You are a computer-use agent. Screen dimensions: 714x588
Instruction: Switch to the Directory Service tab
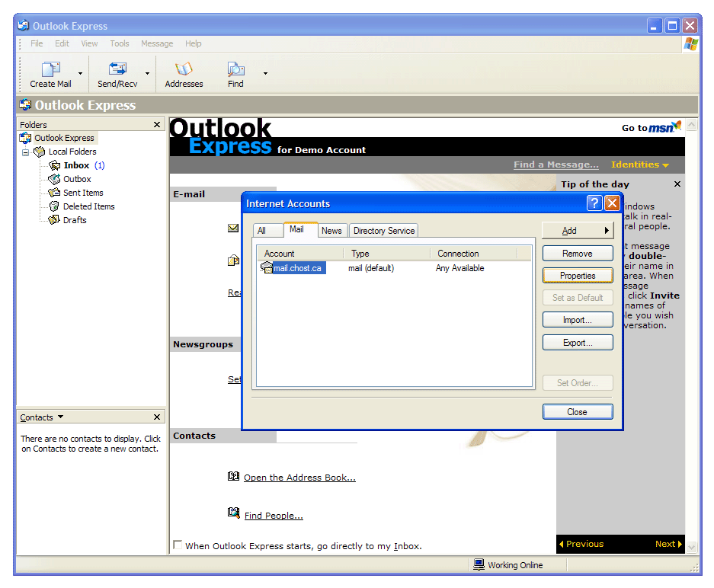pyautogui.click(x=384, y=231)
